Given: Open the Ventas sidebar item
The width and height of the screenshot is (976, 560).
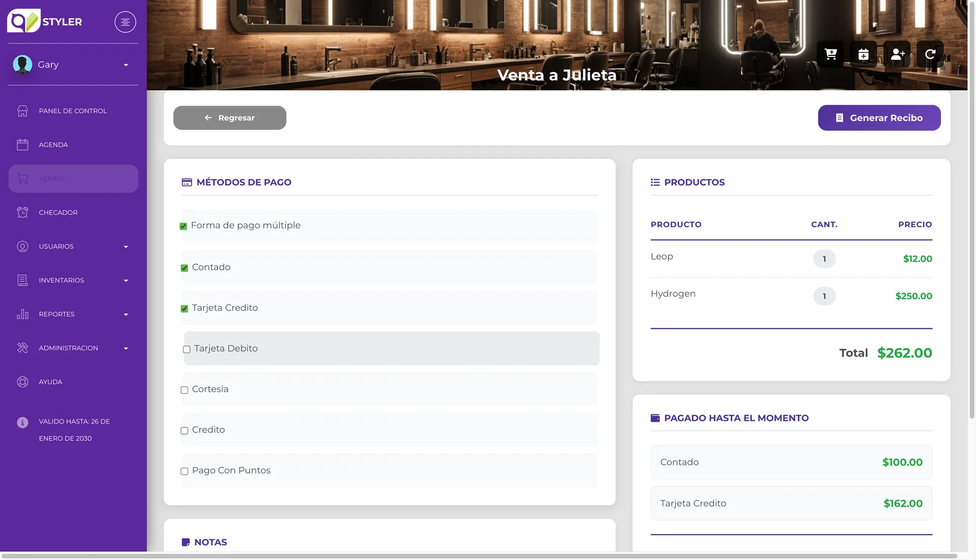Looking at the screenshot, I should [73, 178].
